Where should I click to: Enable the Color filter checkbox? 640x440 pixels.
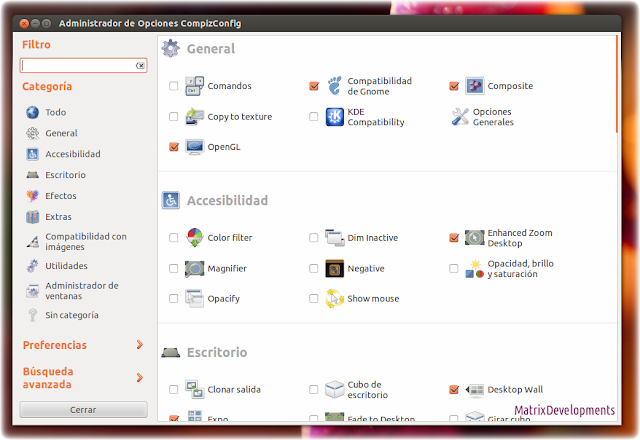coord(174,238)
